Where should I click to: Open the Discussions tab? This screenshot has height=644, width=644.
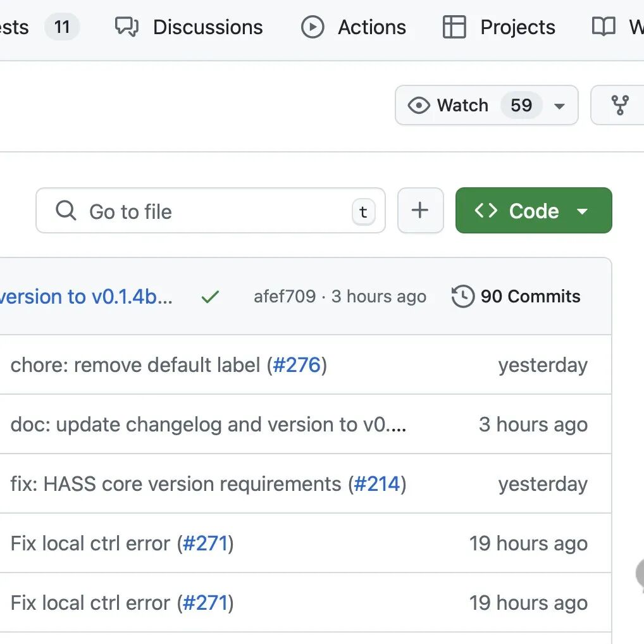pyautogui.click(x=207, y=27)
